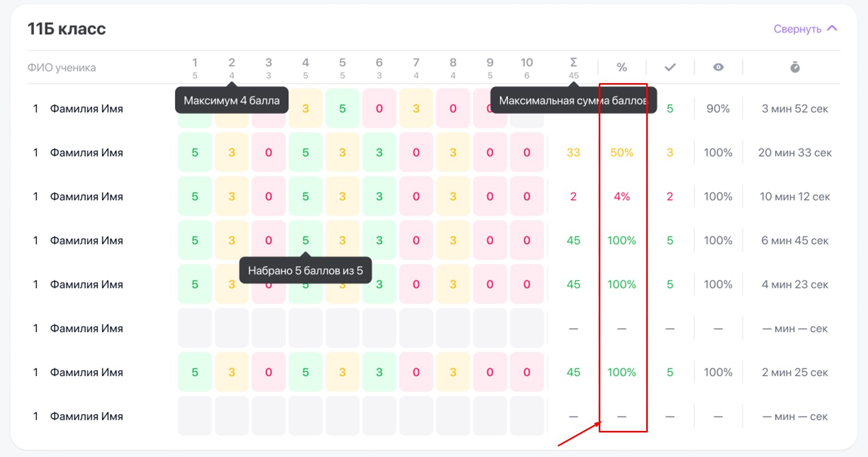Click the sigma total score header
The image size is (868, 457).
click(x=574, y=63)
